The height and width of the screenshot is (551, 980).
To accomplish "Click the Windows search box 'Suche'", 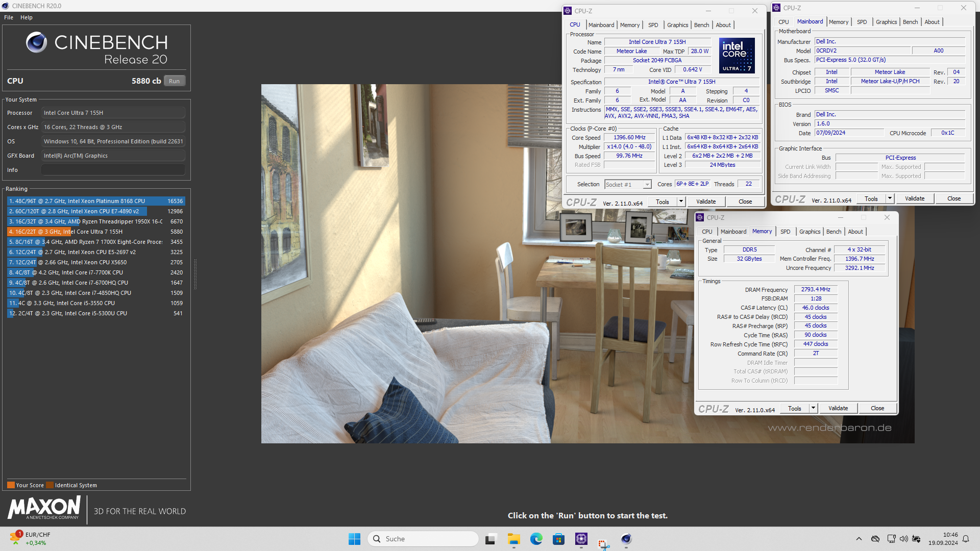I will coord(423,539).
